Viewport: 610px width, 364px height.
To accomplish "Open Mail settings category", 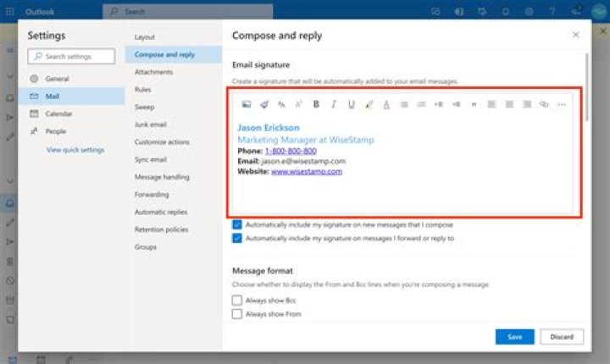I will coord(71,96).
